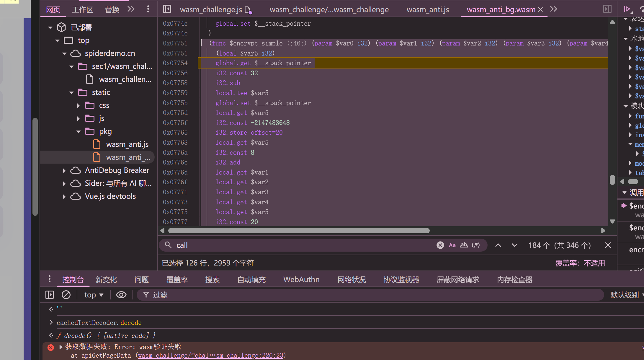Expand the css folder
The image size is (644, 360).
pos(78,105)
